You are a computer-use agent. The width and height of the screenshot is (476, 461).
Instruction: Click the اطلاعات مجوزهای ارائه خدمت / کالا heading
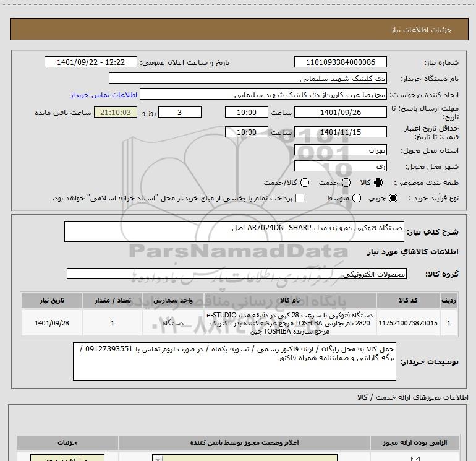[413, 397]
